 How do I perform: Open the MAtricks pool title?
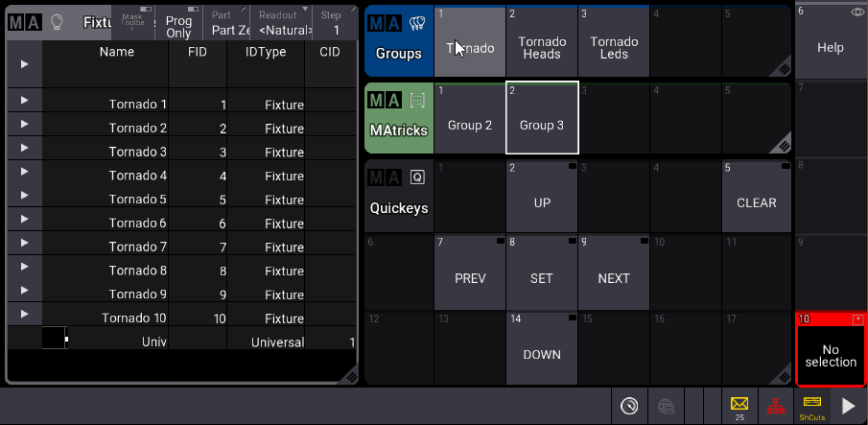399,118
